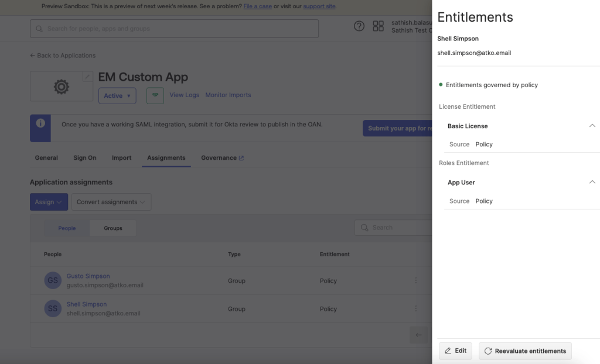Screen dimensions: 600x364
Task: Click gusto.simpson@atko.email in table
Action: (105, 285)
